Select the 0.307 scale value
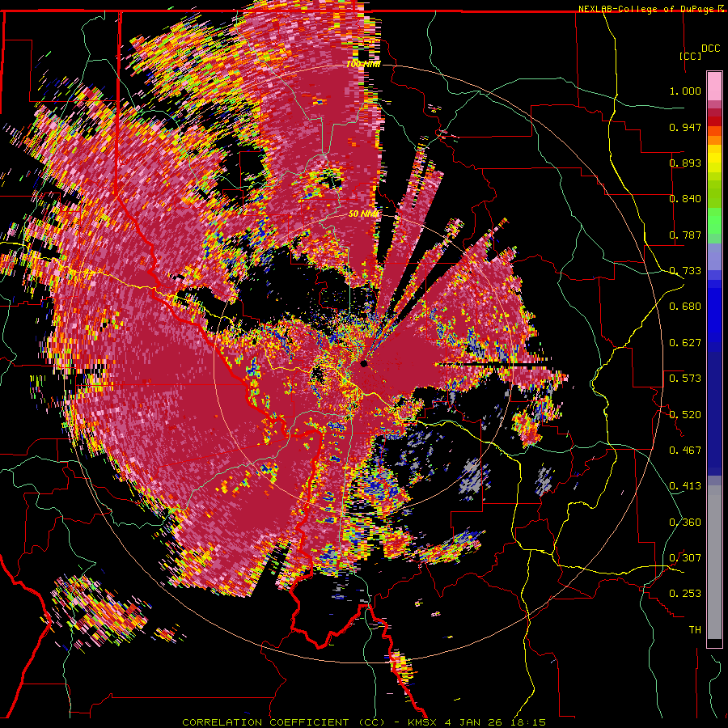Image resolution: width=728 pixels, height=728 pixels. [685, 557]
